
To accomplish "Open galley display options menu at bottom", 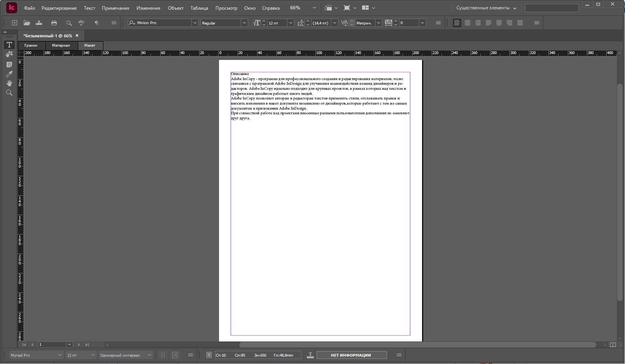I will 190,355.
